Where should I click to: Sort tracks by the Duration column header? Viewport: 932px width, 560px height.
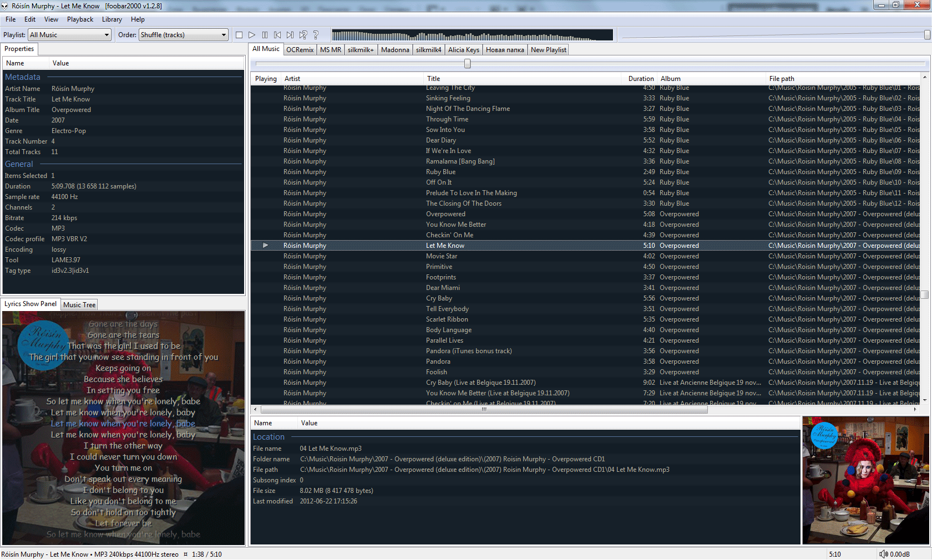point(640,79)
